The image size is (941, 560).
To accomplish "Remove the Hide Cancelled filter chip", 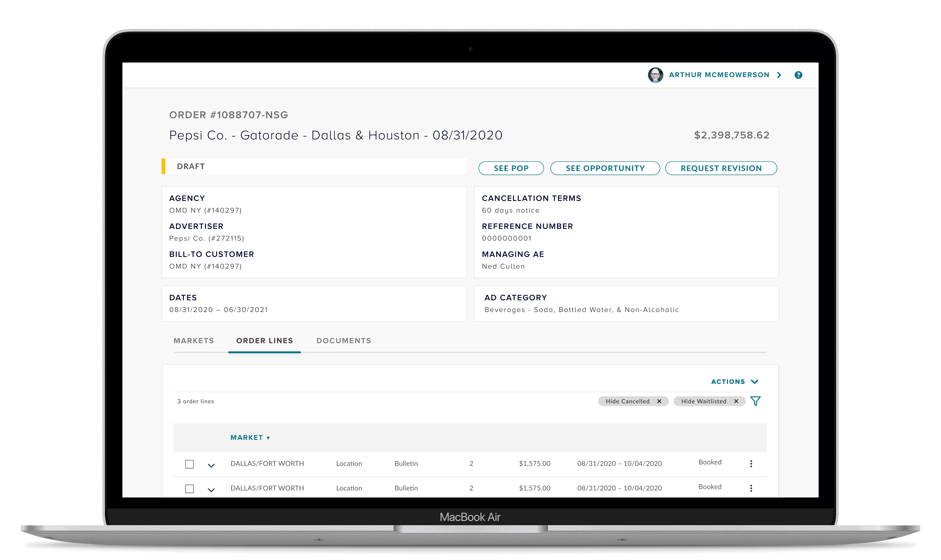I will 659,401.
